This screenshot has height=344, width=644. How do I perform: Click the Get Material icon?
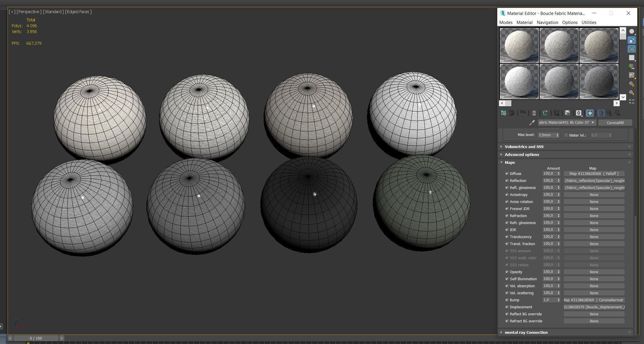(x=503, y=113)
